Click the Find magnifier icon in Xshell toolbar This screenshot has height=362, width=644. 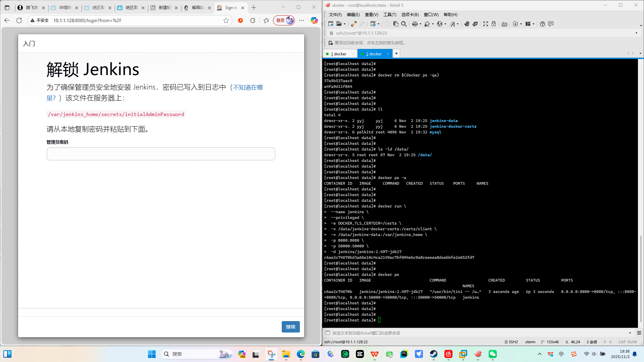point(404,24)
